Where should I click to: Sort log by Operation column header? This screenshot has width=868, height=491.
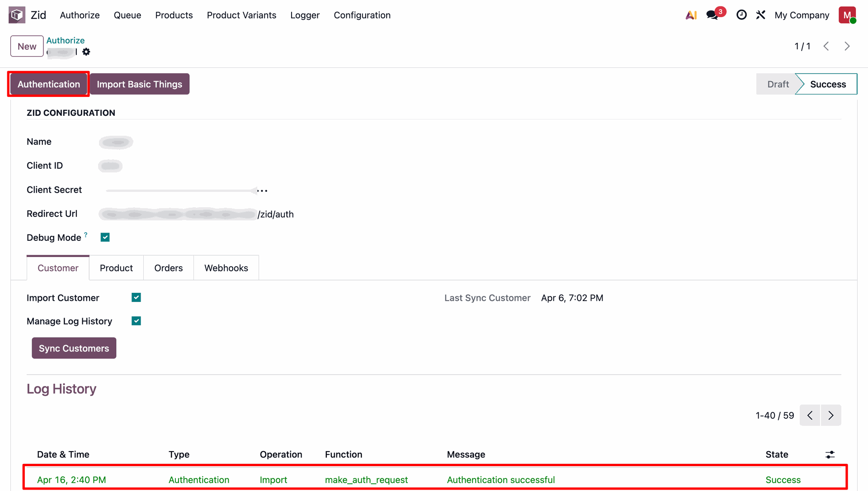point(281,454)
